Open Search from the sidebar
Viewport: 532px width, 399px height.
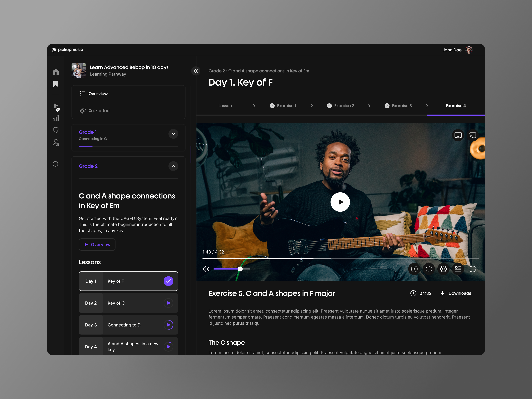pyautogui.click(x=56, y=164)
